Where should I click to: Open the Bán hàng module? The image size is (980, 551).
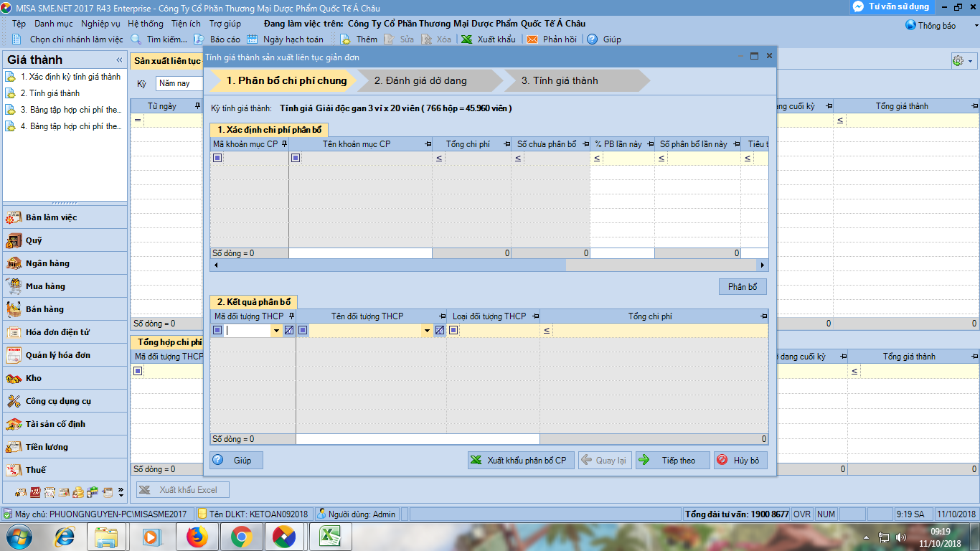[x=65, y=309]
